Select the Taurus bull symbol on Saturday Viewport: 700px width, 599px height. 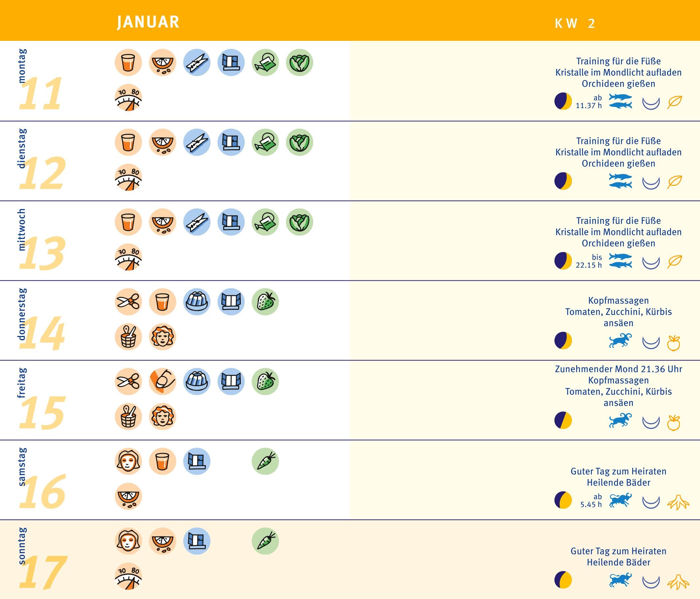620,500
